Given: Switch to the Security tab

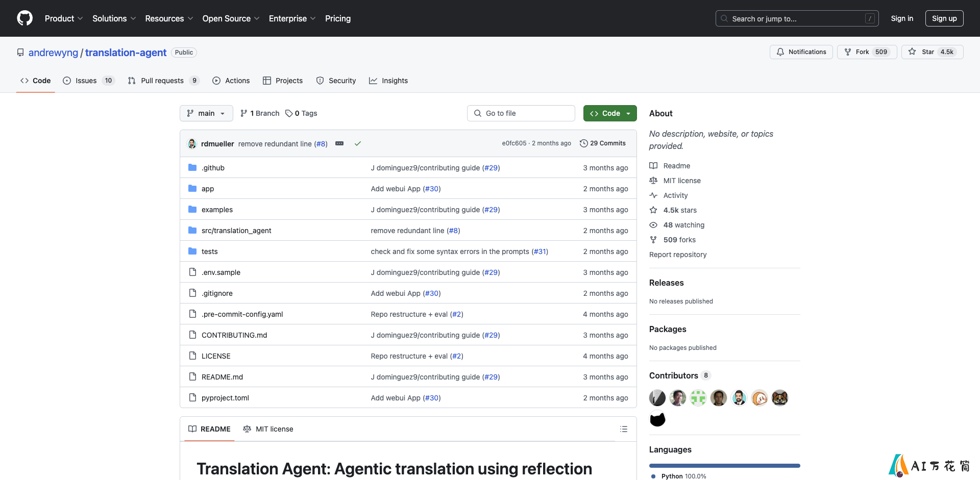Looking at the screenshot, I should (336, 81).
